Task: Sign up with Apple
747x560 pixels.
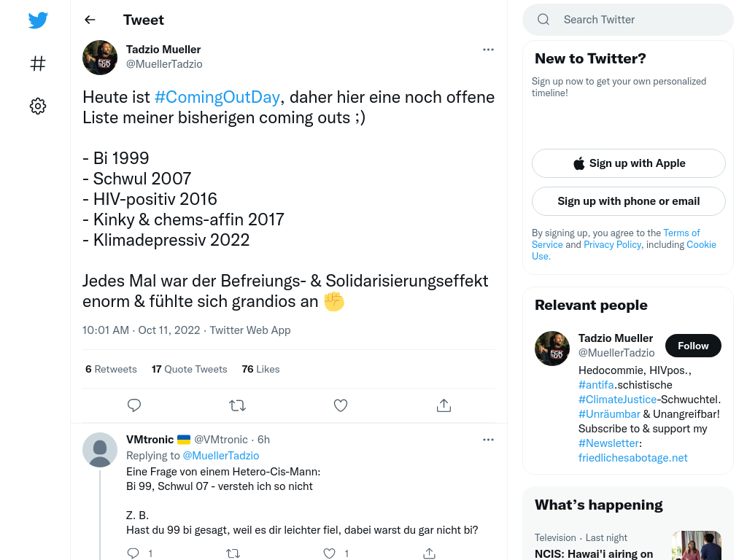Action: [x=628, y=163]
